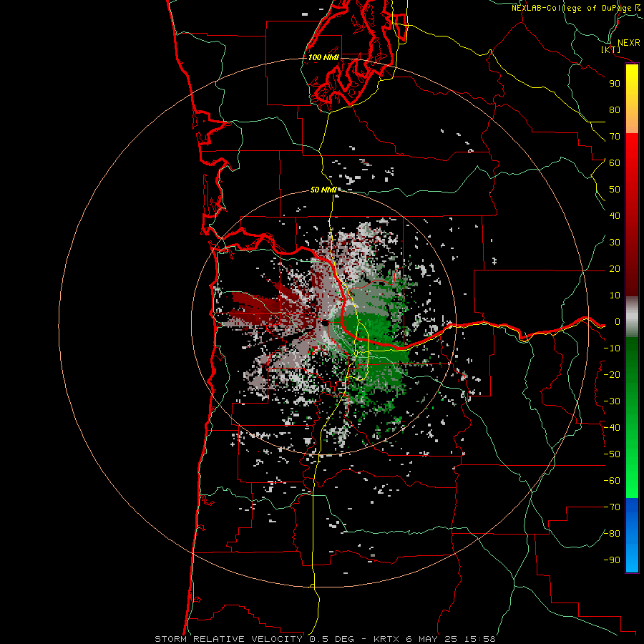Viewport: 644px width, 644px height.
Task: Click the 10 value on the velocity scale
Action: 615,296
